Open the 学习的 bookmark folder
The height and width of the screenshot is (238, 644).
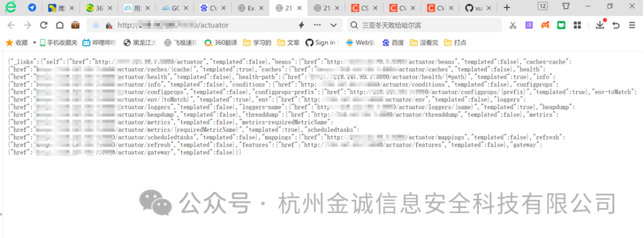(x=257, y=42)
